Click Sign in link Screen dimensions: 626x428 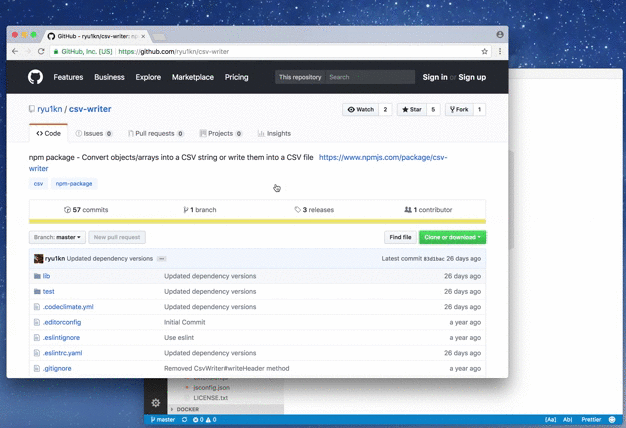tap(435, 77)
